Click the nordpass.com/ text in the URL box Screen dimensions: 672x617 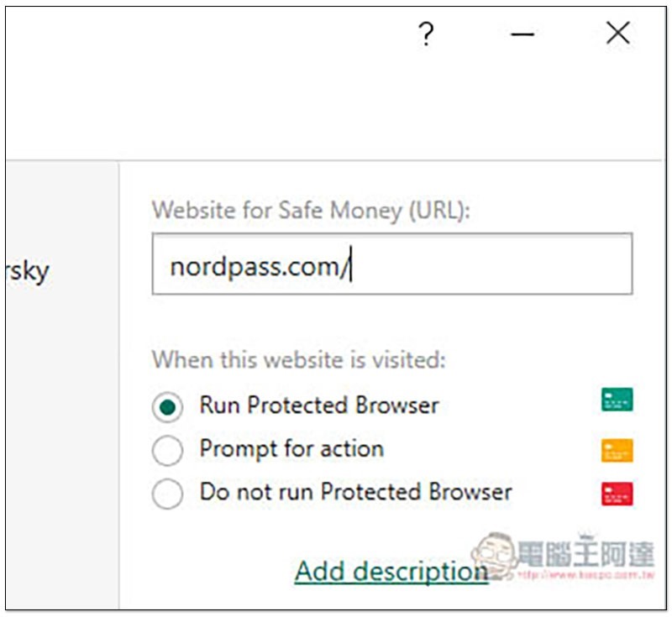pos(257,266)
